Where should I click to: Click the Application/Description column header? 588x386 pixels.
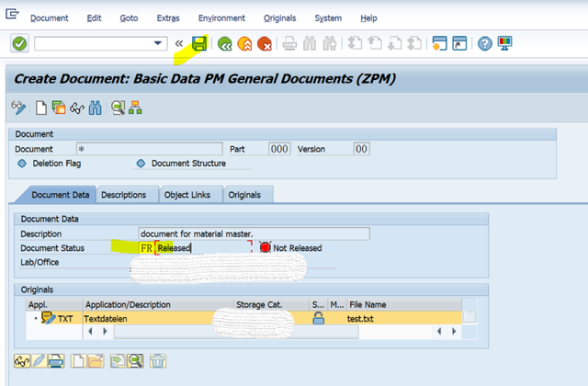[x=158, y=304]
